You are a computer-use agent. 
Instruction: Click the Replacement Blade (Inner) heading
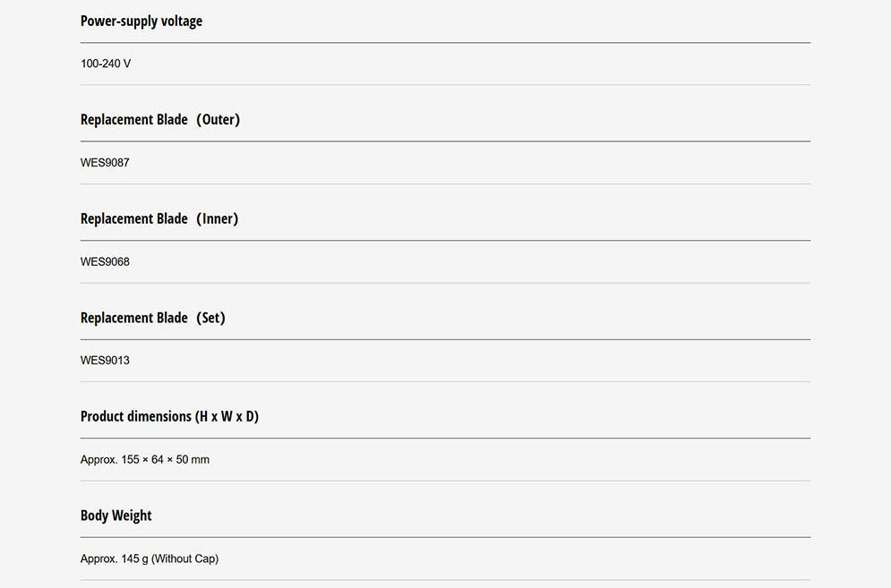coord(158,219)
